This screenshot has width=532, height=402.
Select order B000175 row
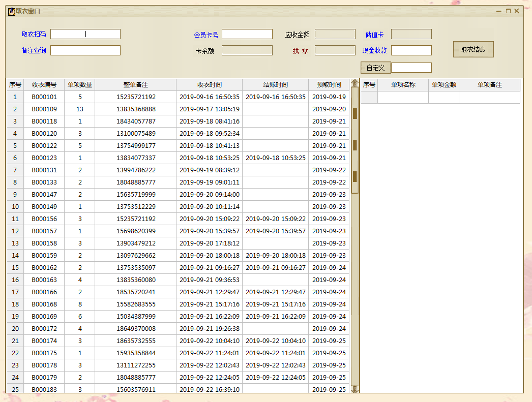click(178, 353)
